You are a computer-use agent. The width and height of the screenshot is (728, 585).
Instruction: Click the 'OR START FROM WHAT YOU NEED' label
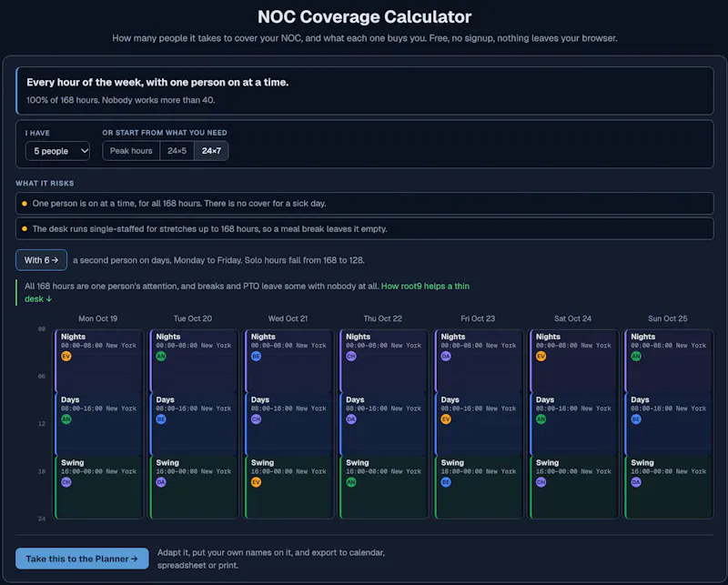(165, 133)
